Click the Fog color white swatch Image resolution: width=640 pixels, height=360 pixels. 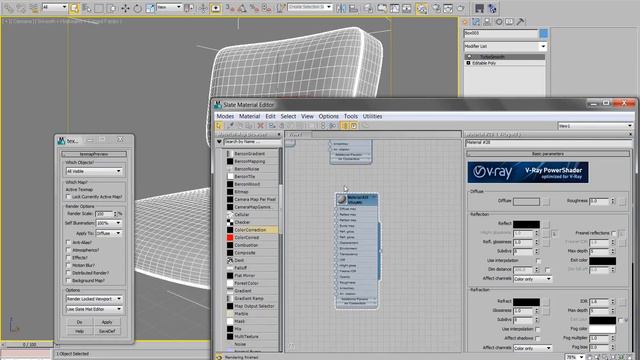(x=602, y=329)
